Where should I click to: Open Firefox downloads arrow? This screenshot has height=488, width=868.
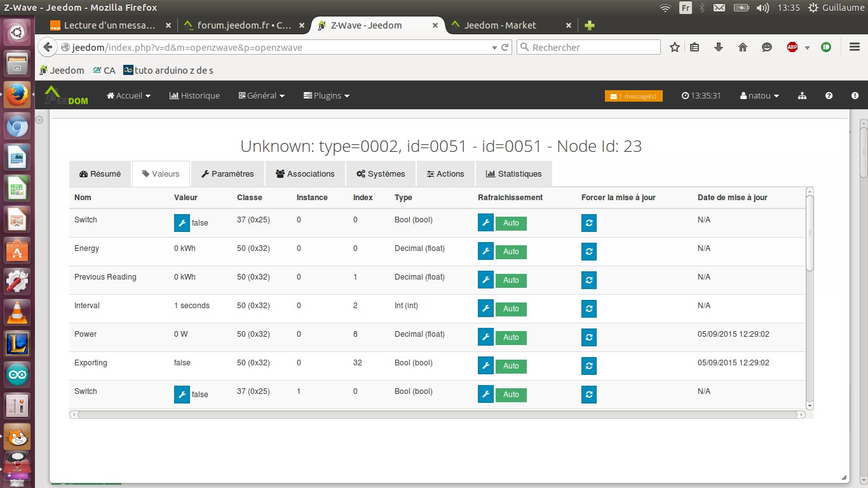tap(719, 47)
